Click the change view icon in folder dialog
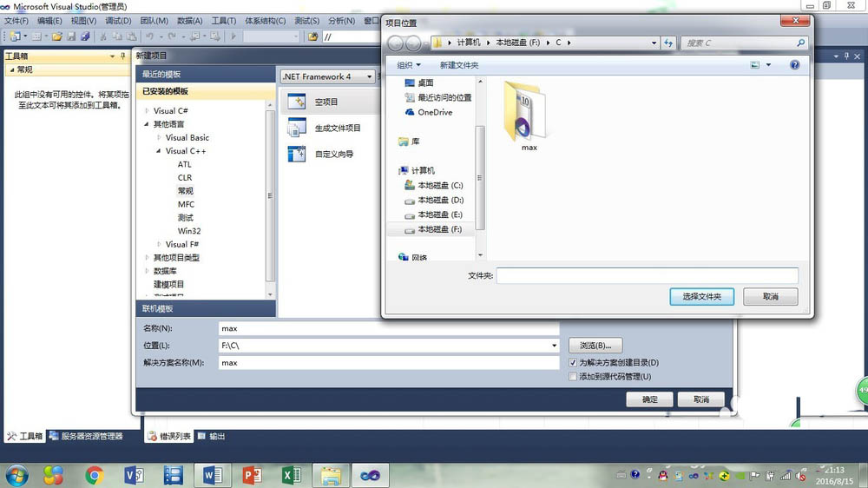 (754, 65)
